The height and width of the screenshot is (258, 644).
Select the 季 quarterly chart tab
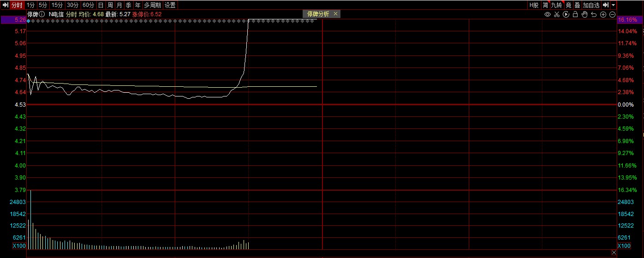[x=128, y=5]
